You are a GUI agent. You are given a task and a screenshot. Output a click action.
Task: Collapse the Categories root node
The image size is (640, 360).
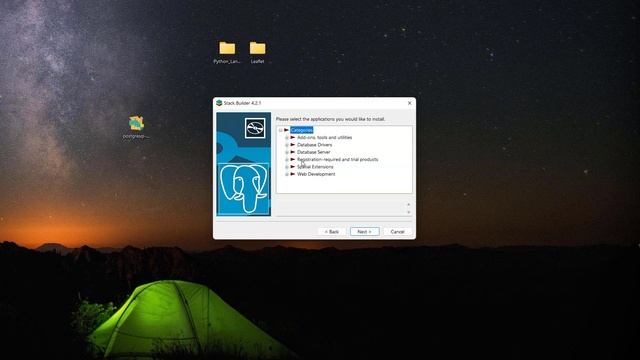pos(280,131)
